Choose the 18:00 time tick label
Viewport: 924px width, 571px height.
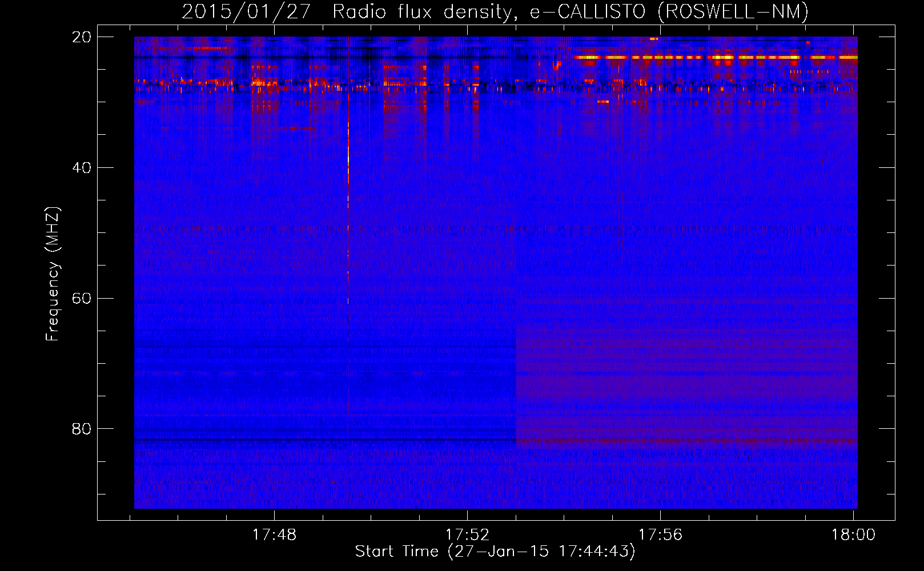pos(853,535)
